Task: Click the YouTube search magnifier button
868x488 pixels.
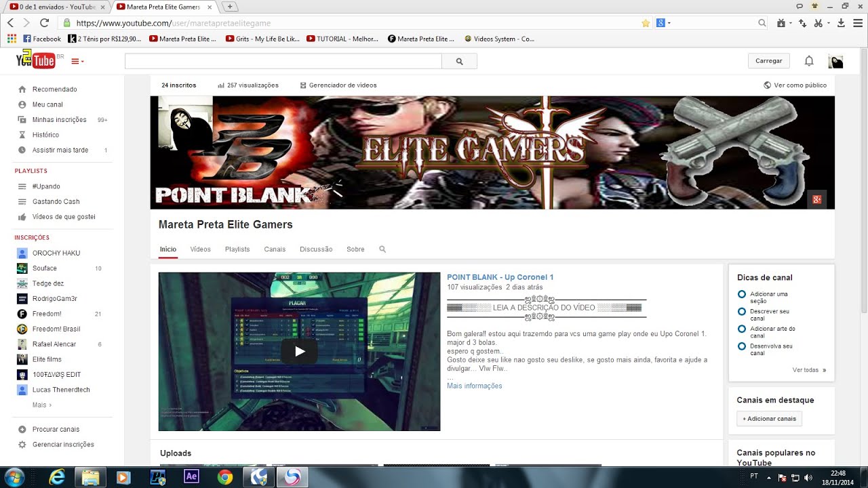Action: coord(459,61)
